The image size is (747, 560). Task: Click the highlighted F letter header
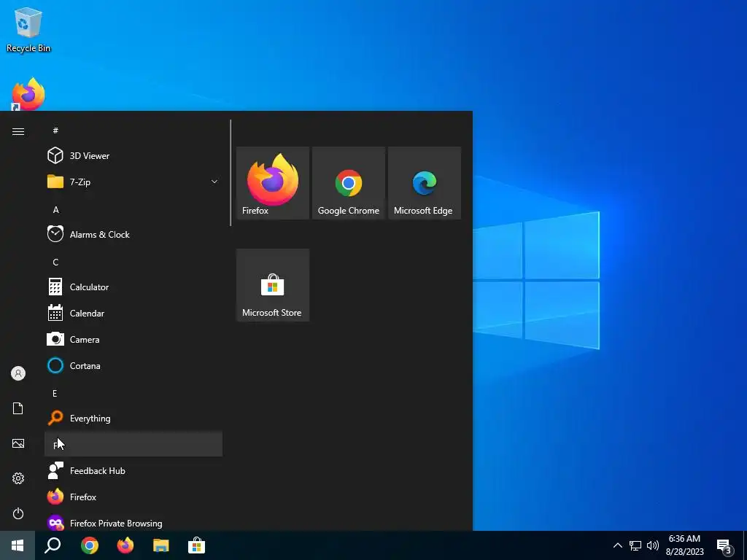pos(133,444)
